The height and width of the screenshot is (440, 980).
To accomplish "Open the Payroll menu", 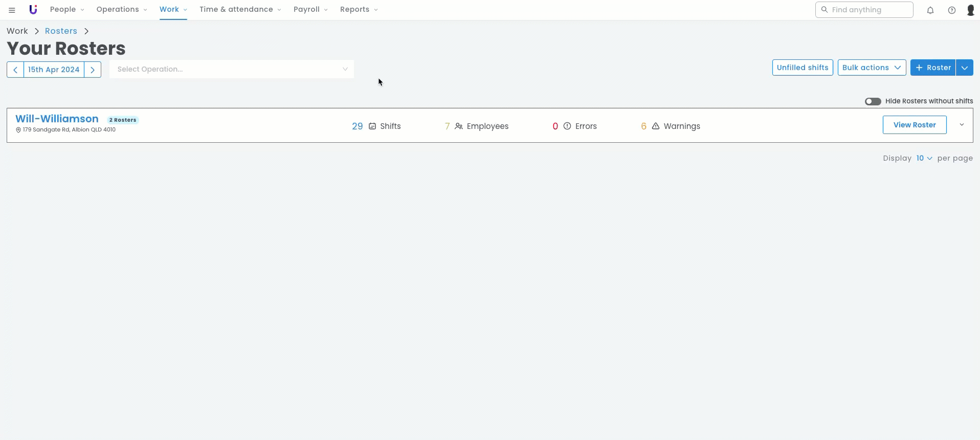I will click(x=310, y=10).
